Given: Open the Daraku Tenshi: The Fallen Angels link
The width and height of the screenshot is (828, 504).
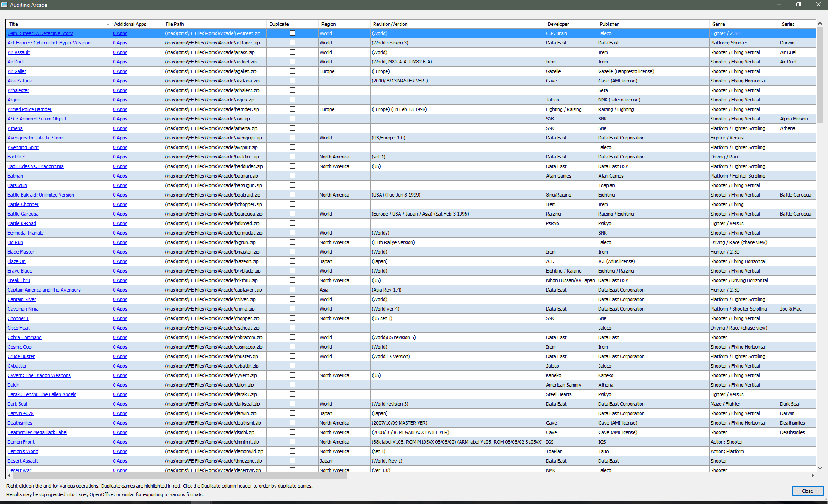Looking at the screenshot, I should pos(42,394).
